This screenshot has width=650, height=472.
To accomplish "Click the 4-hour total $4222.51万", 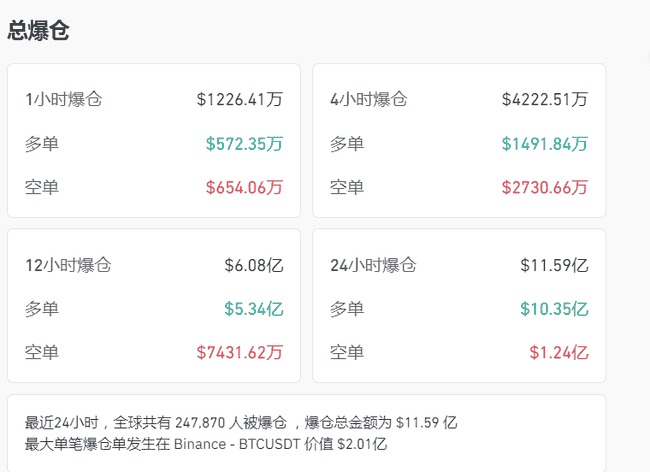I will click(545, 99).
